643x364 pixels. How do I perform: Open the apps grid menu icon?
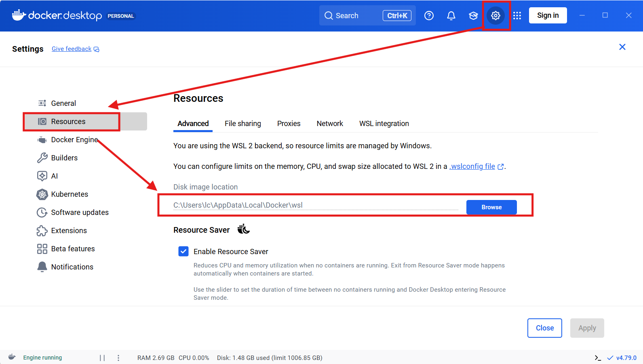point(517,16)
